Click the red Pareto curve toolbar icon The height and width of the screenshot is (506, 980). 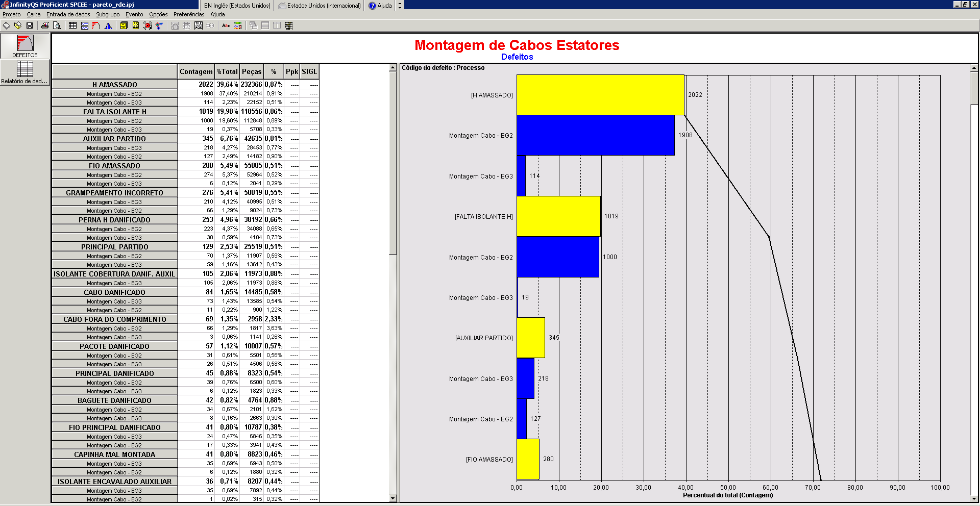pos(96,26)
